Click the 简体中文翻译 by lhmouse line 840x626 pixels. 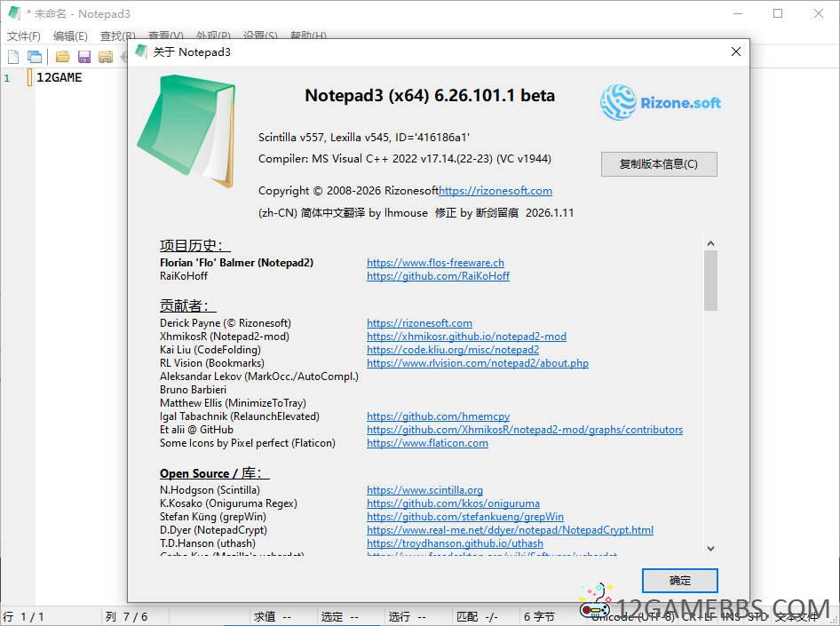coord(416,212)
